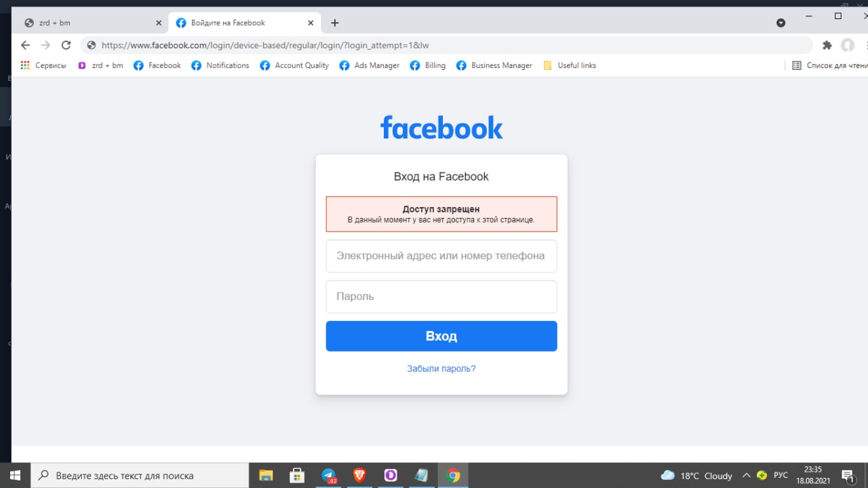Screen dimensions: 868x488
Task: Click the blue Вход login button
Action: tap(441, 336)
